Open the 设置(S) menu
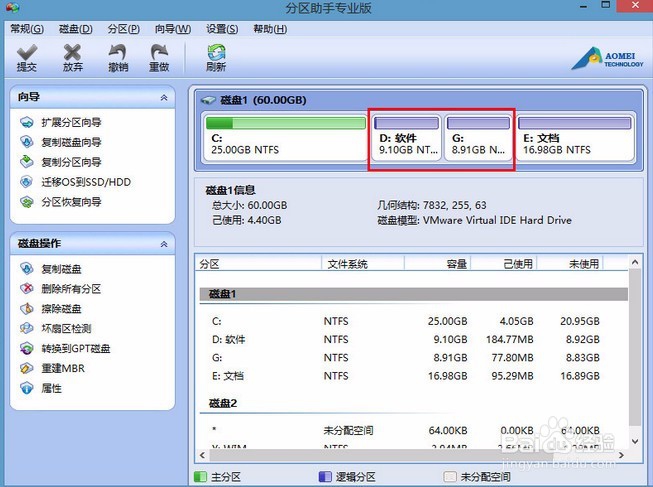The width and height of the screenshot is (653, 487). click(222, 29)
